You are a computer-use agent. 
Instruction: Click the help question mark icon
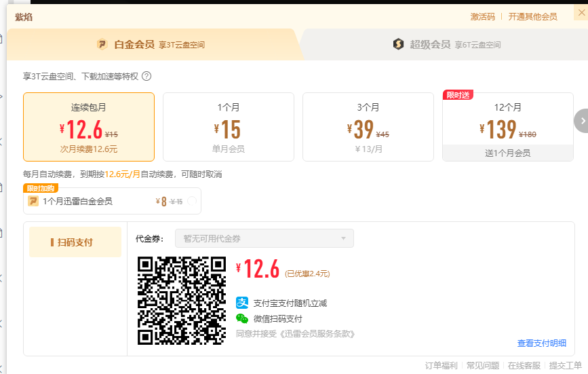click(146, 76)
